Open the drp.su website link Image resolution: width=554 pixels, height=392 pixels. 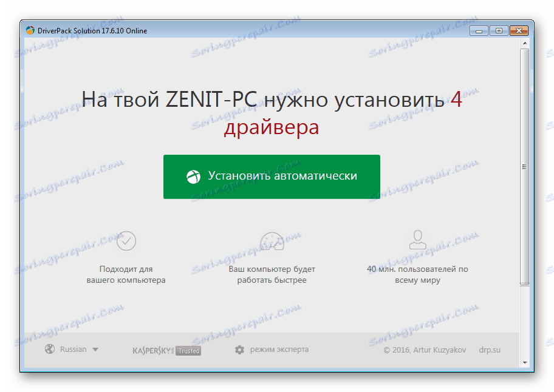489,350
